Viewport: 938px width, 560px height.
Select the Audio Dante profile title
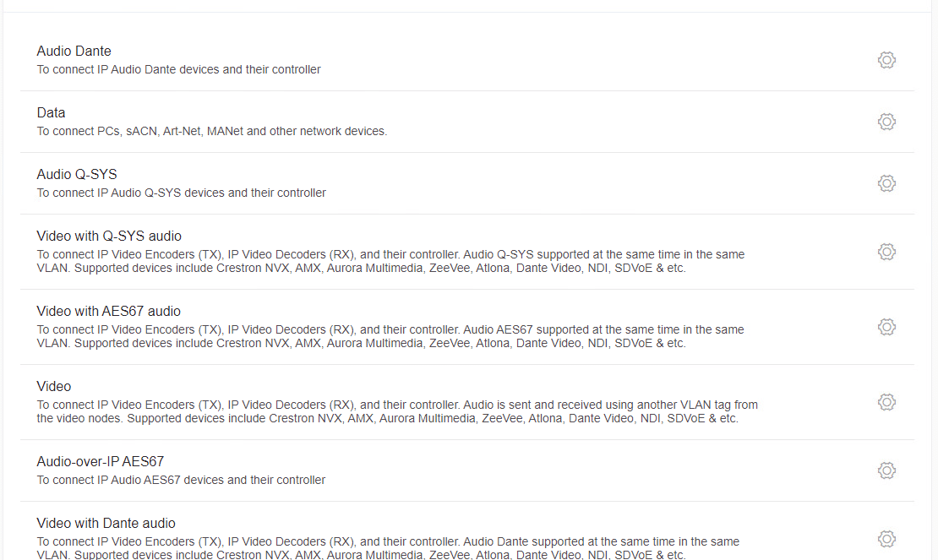click(74, 51)
